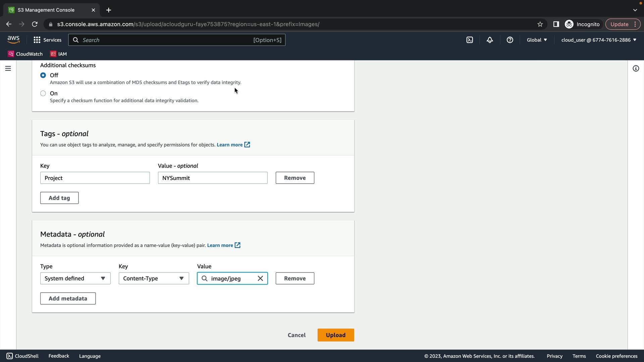Open the IAM favorites shortcut
644x362 pixels.
coord(59,54)
